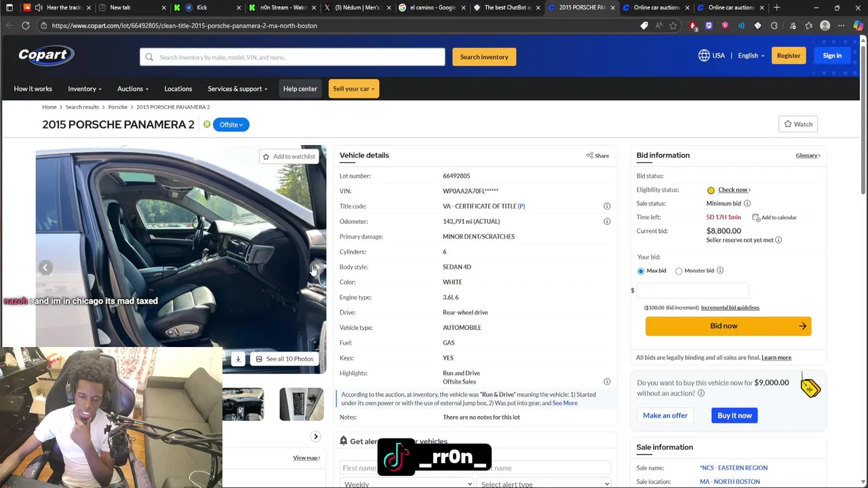Open the Help center menu item
868x488 pixels.
click(300, 89)
